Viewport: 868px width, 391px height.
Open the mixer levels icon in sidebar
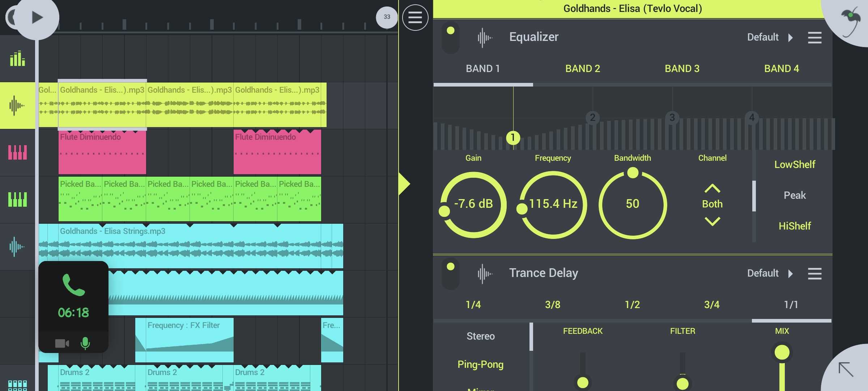[x=17, y=59]
